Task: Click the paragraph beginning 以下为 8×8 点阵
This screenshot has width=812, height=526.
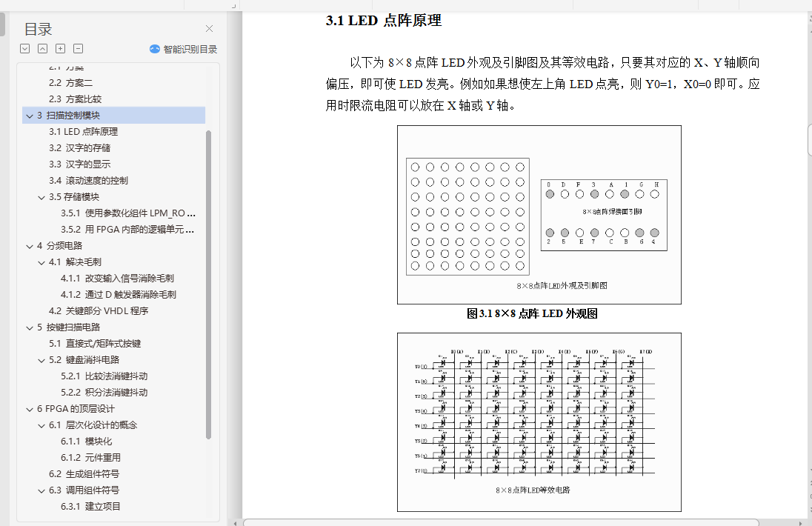Action: [x=542, y=84]
